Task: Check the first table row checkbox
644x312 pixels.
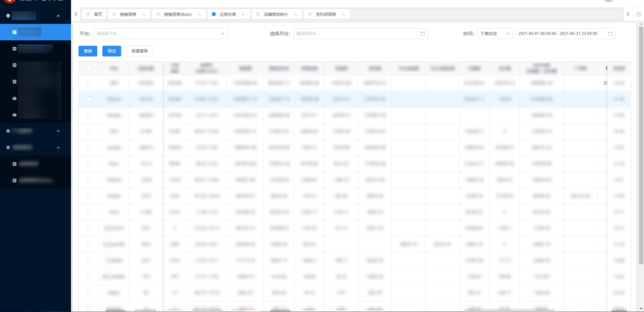Action: click(89, 83)
